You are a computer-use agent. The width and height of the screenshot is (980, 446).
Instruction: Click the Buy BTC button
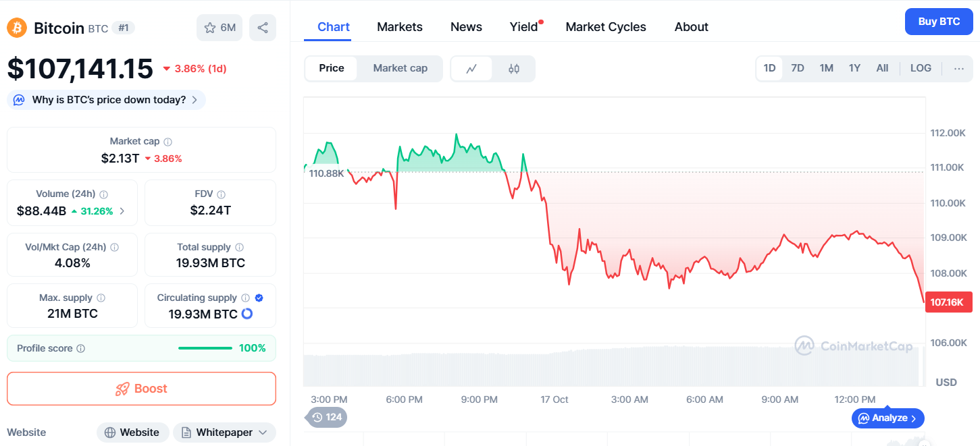pos(939,22)
